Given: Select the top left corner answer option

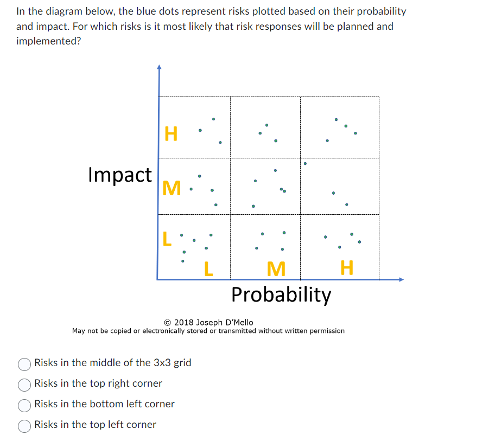Looking at the screenshot, I should pyautogui.click(x=24, y=426).
